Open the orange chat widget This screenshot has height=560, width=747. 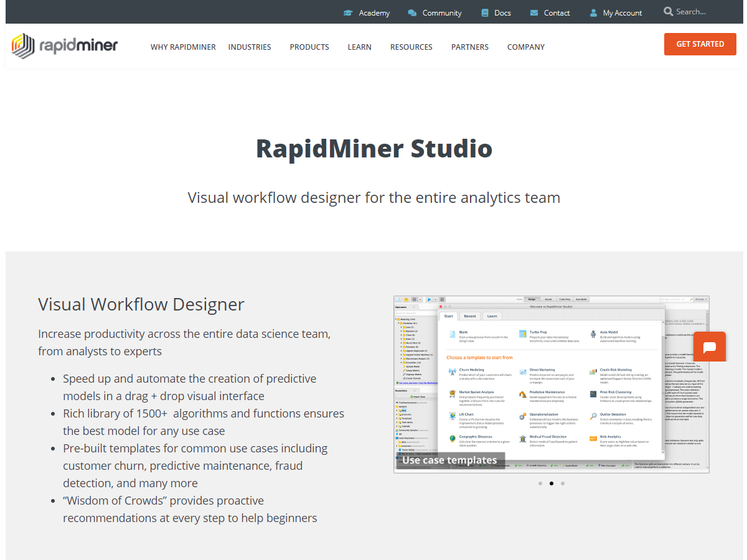tap(710, 347)
